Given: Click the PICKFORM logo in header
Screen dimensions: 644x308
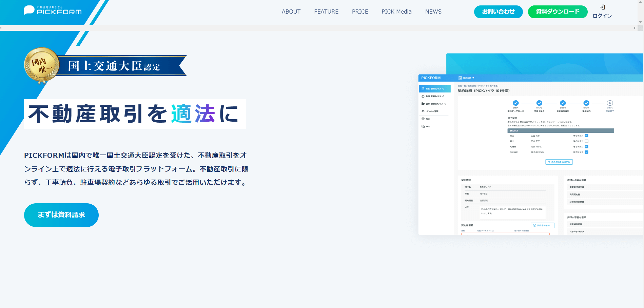Looking at the screenshot, I should pos(53,11).
